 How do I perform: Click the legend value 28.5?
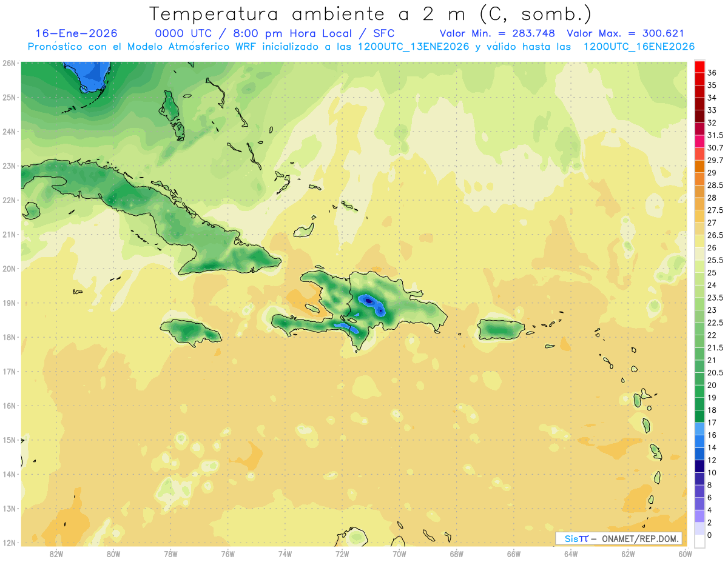click(715, 185)
